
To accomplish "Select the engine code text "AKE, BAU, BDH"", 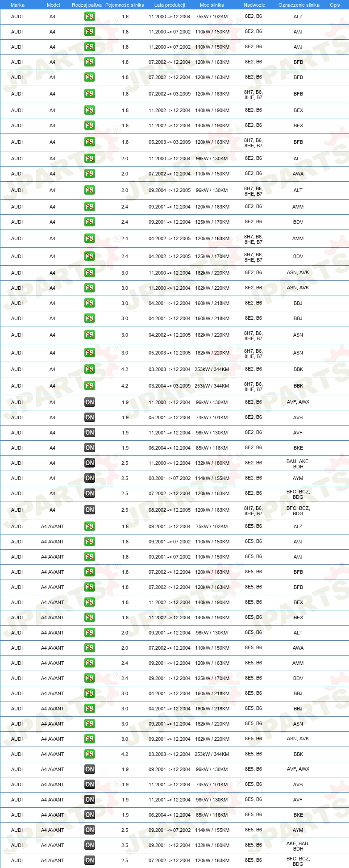I will click(298, 846).
